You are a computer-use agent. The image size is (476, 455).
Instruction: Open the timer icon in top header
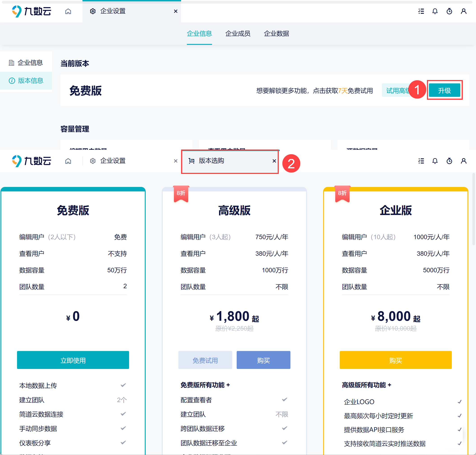[449, 11]
